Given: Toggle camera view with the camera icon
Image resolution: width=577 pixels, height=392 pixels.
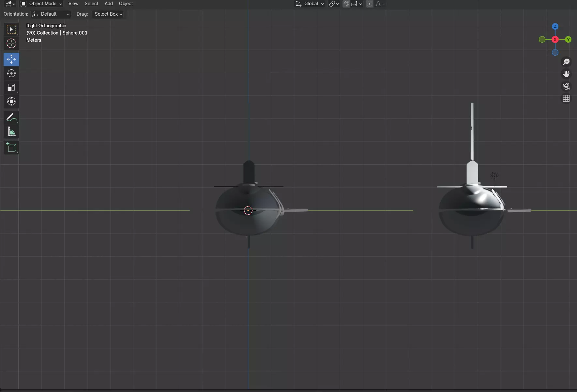Looking at the screenshot, I should click(566, 86).
